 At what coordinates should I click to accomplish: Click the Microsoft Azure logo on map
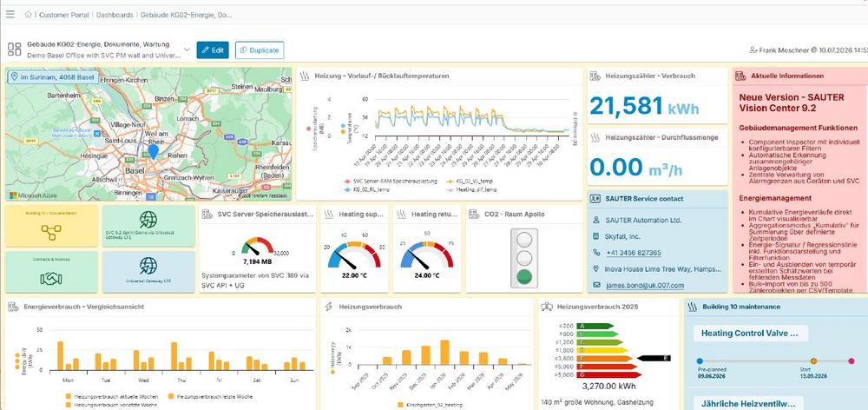31,195
